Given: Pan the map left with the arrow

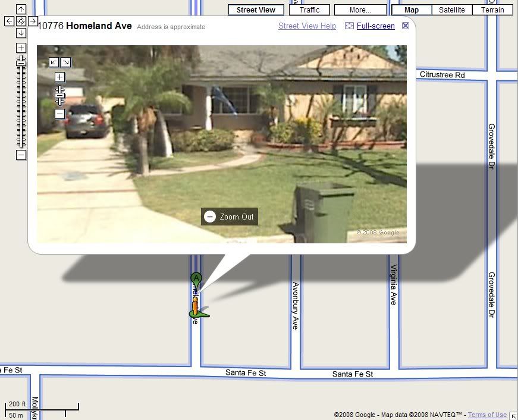Looking at the screenshot, I should click(x=9, y=21).
